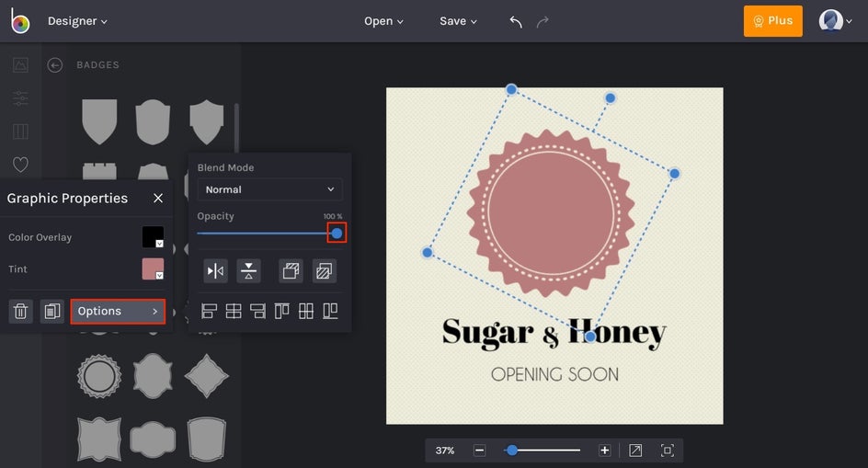Viewport: 868px width, 468px height.
Task: Select the round scalloped seal badge thumbnail
Action: pos(99,376)
